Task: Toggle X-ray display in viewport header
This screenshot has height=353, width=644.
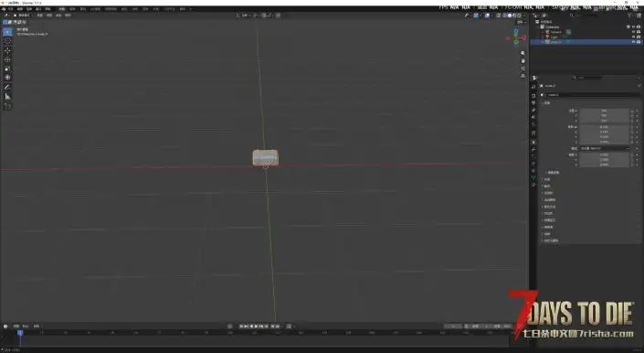Action: tap(499, 16)
